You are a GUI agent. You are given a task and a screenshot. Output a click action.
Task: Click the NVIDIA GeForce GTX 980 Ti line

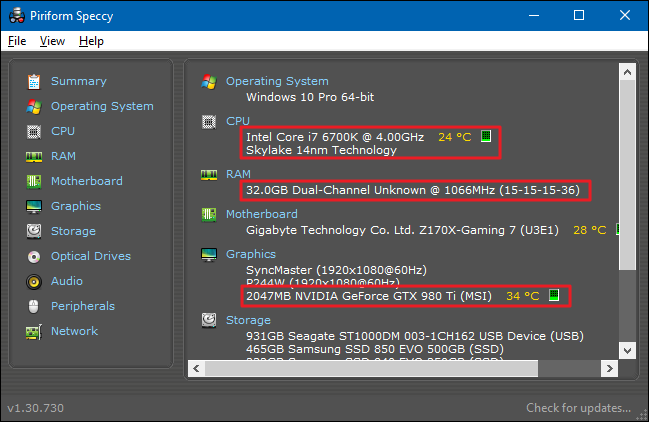369,296
